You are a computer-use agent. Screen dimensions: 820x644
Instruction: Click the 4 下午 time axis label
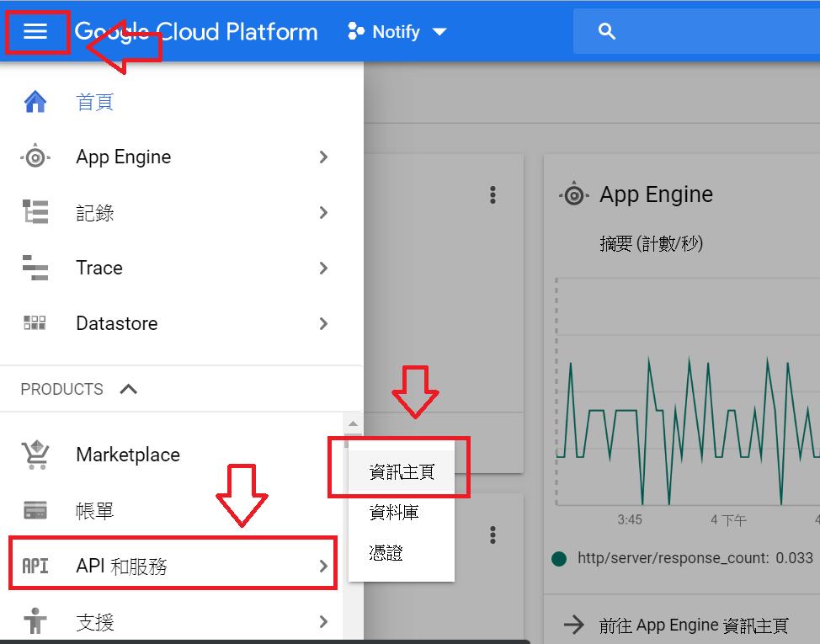click(x=728, y=519)
